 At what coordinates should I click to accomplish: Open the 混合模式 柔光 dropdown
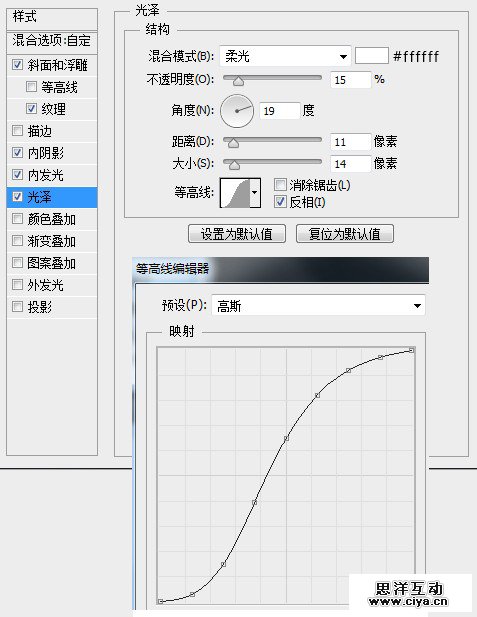tap(285, 56)
